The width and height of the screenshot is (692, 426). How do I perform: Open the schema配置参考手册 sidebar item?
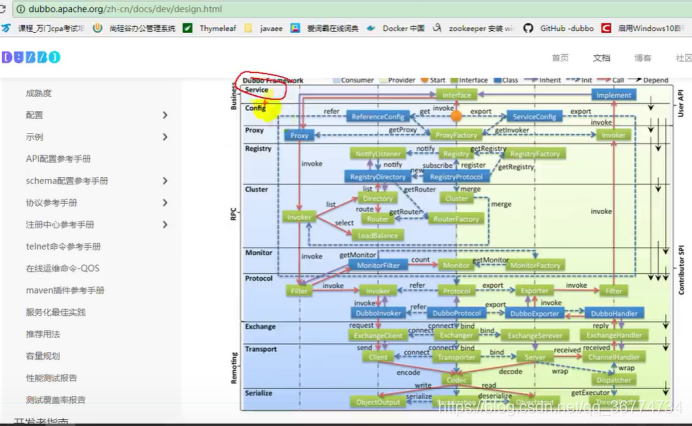click(x=67, y=181)
